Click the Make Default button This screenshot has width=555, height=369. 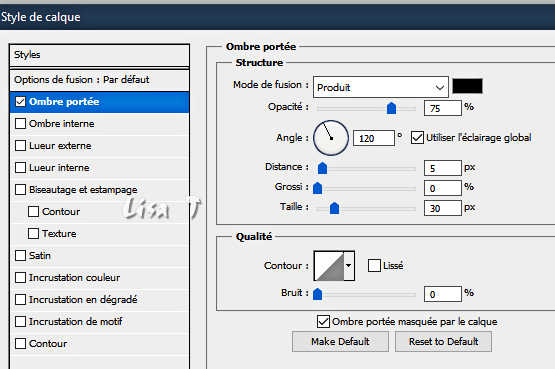[340, 341]
